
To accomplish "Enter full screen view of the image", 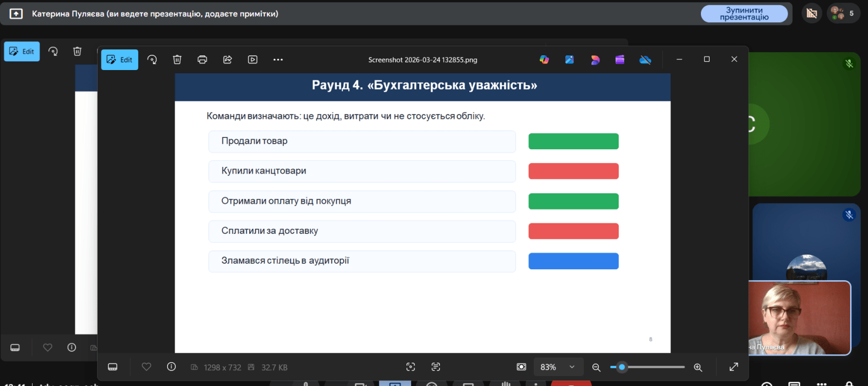I will [733, 367].
